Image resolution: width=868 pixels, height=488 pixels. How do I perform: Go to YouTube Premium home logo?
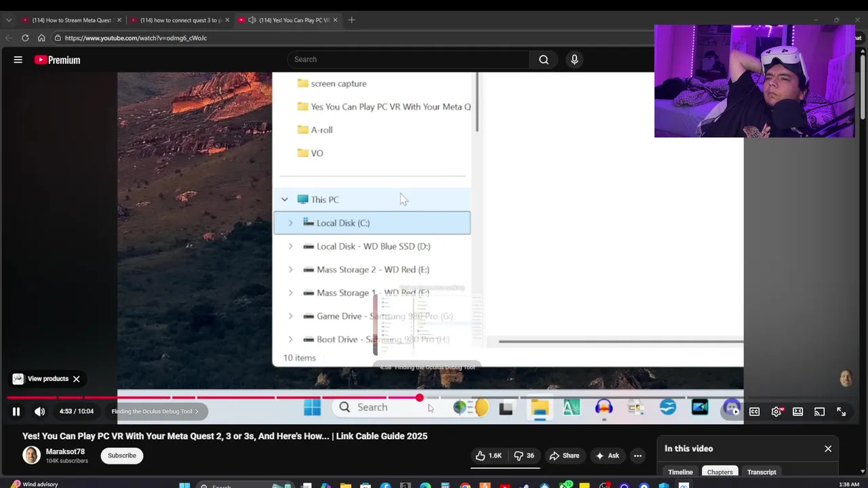click(x=57, y=60)
